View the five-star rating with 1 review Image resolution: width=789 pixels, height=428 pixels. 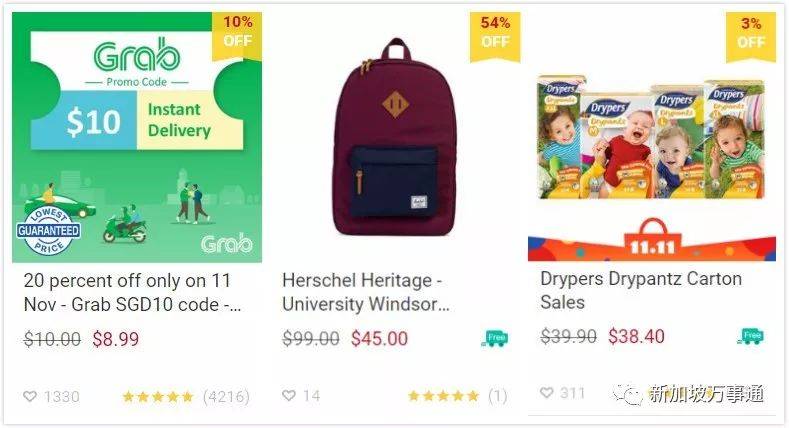pyautogui.click(x=457, y=396)
